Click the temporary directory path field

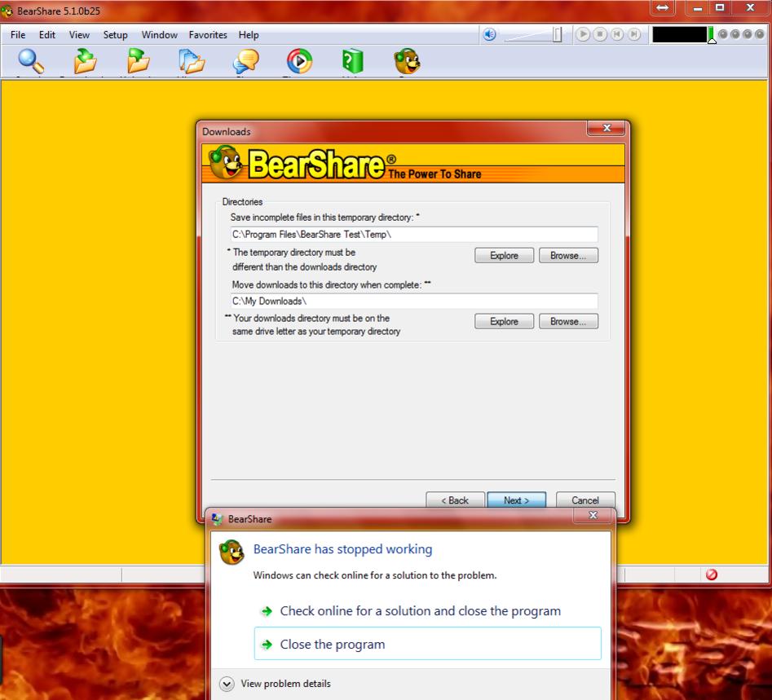[x=414, y=235]
